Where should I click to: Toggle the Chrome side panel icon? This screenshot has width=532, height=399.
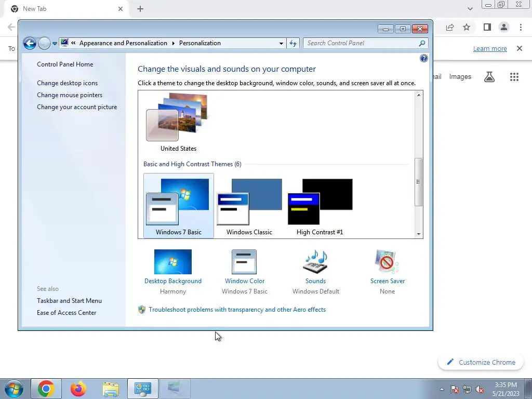click(487, 27)
